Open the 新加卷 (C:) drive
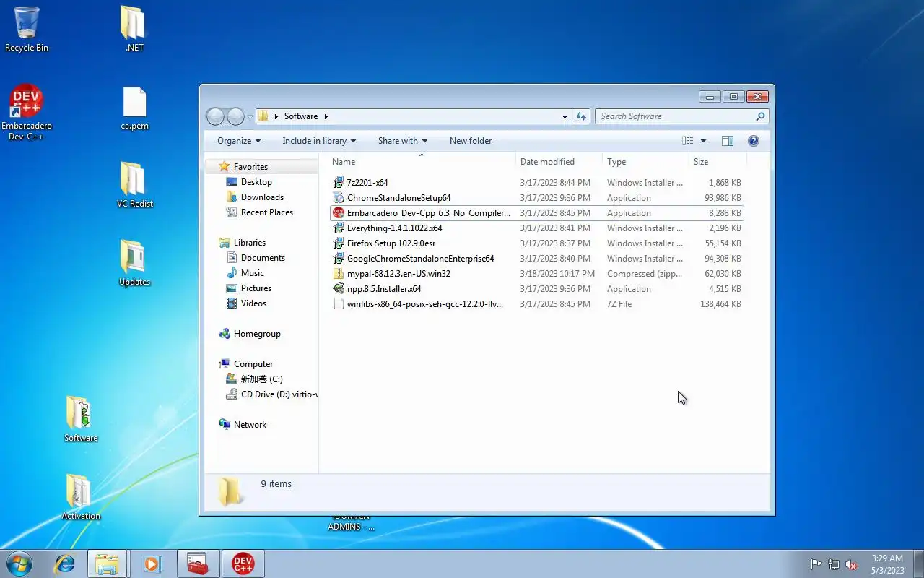 (x=261, y=379)
